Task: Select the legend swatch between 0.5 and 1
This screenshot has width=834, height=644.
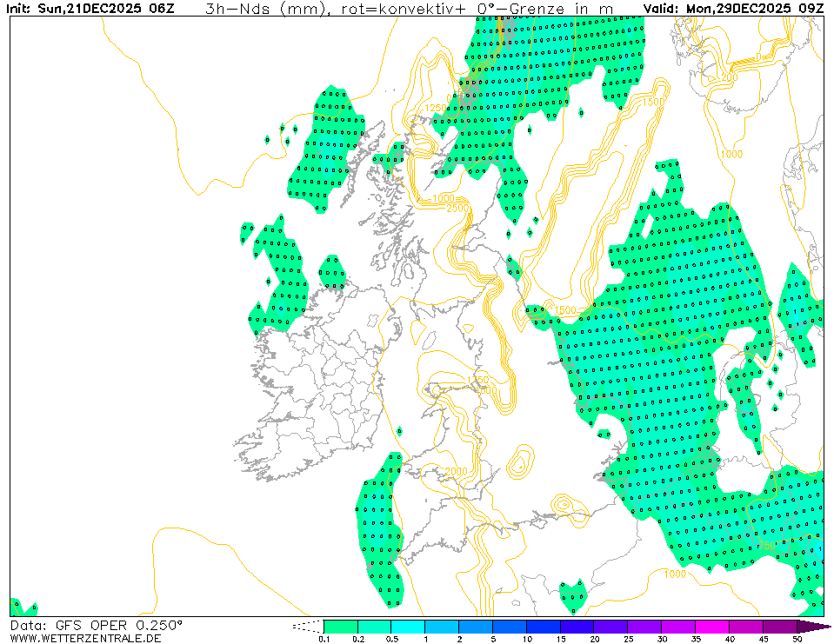Action: pos(408,627)
